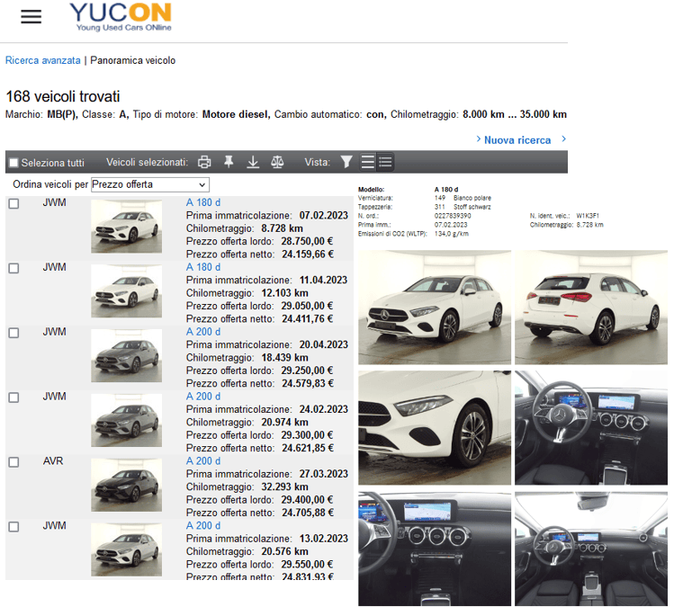Select the A 200 d 20.576 km checkbox
The height and width of the screenshot is (616, 674).
point(13,527)
